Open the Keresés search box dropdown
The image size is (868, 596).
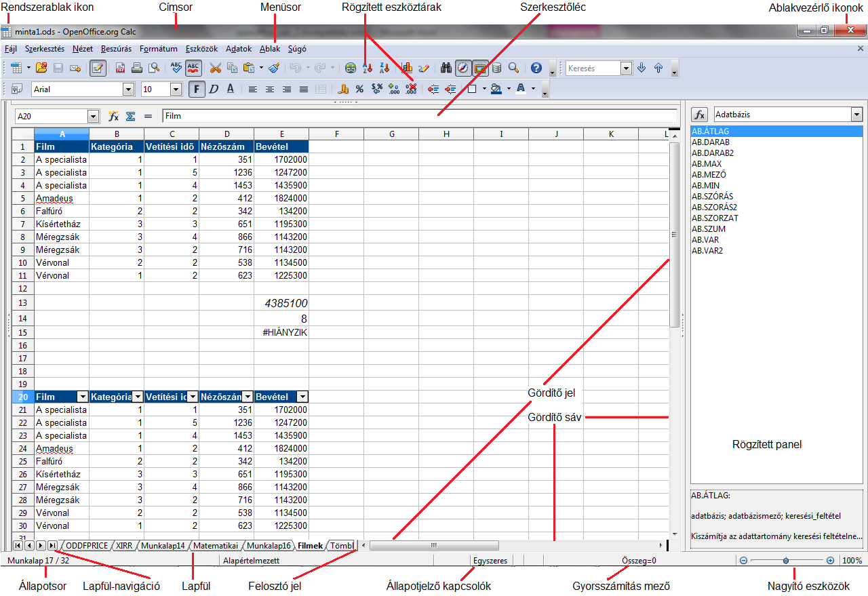tap(626, 68)
